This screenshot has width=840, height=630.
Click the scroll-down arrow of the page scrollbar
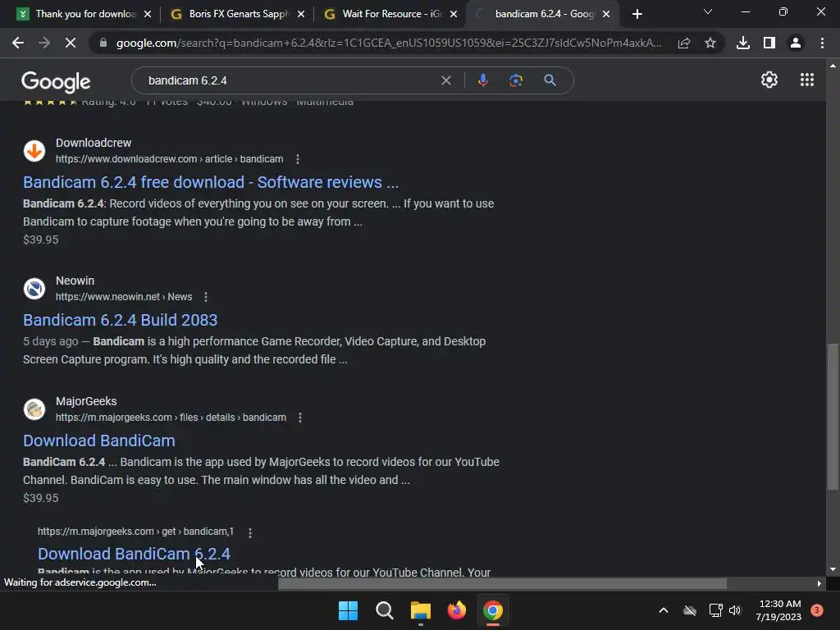click(833, 569)
